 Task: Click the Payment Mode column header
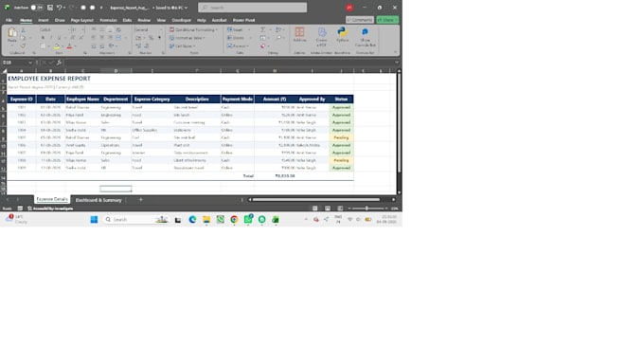238,100
